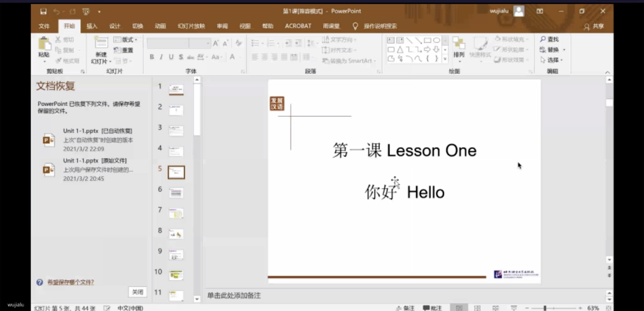Switch to the Design (设计) tab
This screenshot has height=311, width=644.
(x=115, y=26)
